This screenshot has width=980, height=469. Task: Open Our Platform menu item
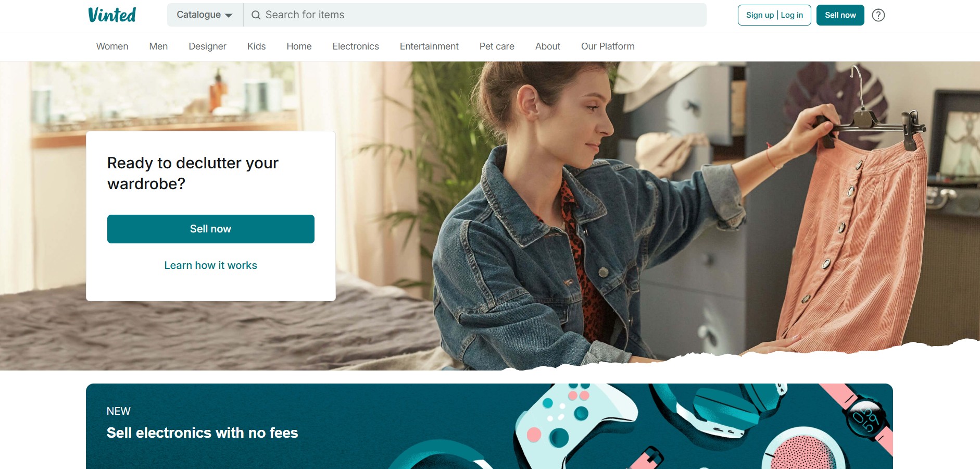(x=608, y=46)
